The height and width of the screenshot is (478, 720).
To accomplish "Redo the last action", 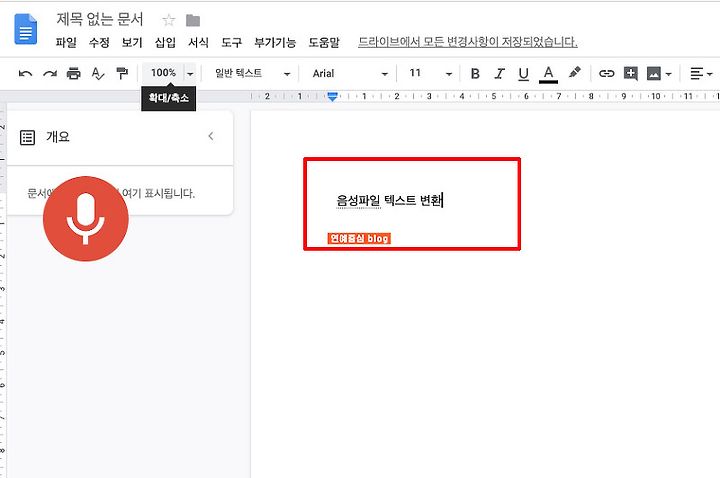I will point(50,73).
